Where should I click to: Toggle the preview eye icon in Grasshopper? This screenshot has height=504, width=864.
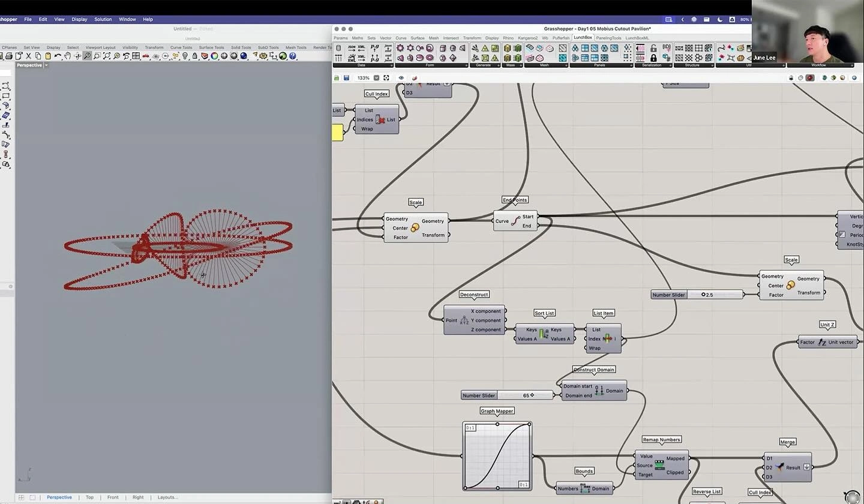401,77
